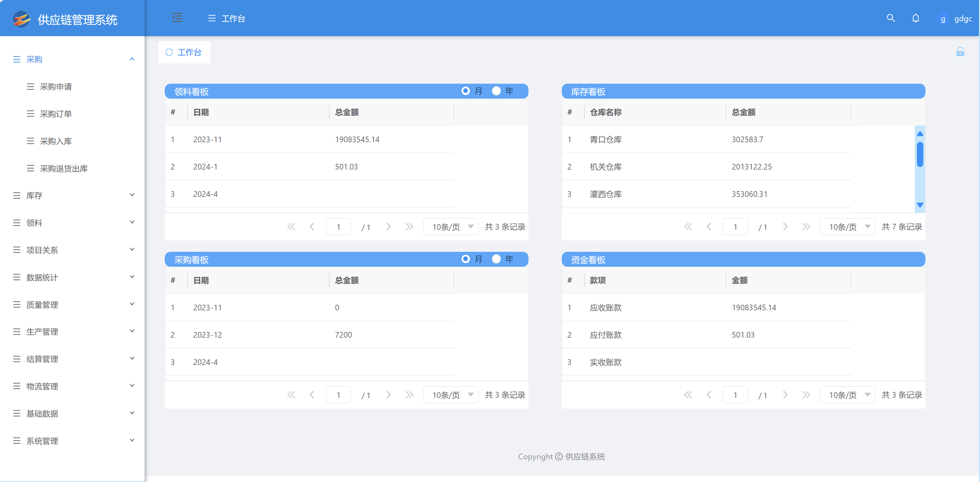
Task: Expand the 基础数据 sidebar menu
Action: pyautogui.click(x=72, y=414)
